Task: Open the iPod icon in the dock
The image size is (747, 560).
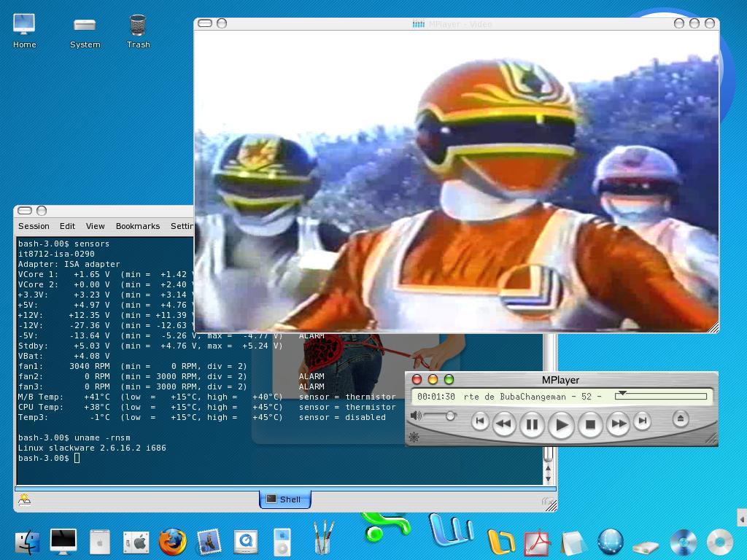Action: click(x=282, y=542)
